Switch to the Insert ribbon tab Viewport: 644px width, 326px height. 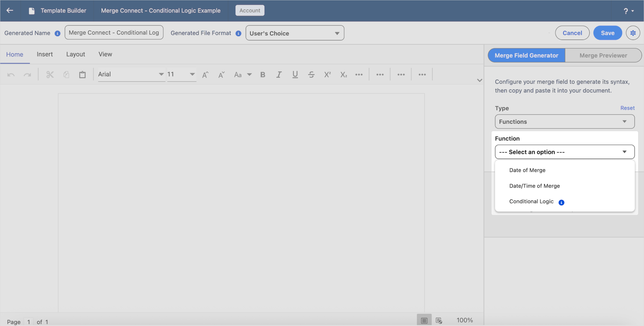pyautogui.click(x=44, y=54)
